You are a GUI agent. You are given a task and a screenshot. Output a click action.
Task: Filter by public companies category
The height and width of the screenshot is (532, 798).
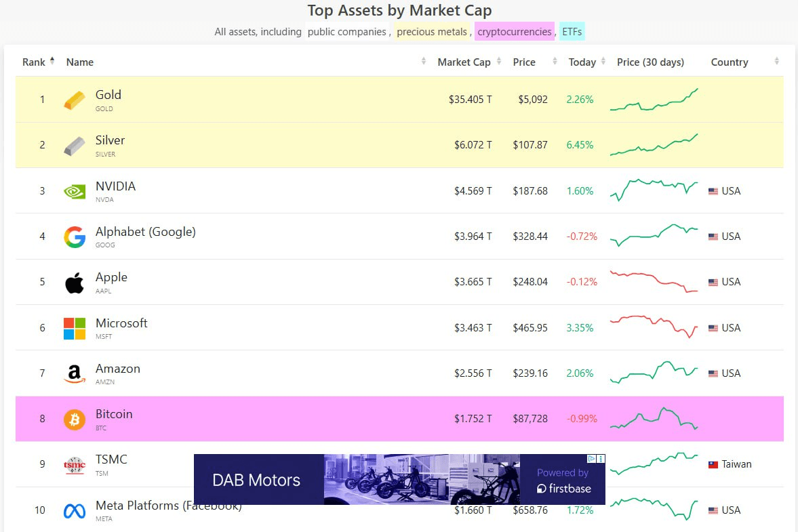point(346,32)
